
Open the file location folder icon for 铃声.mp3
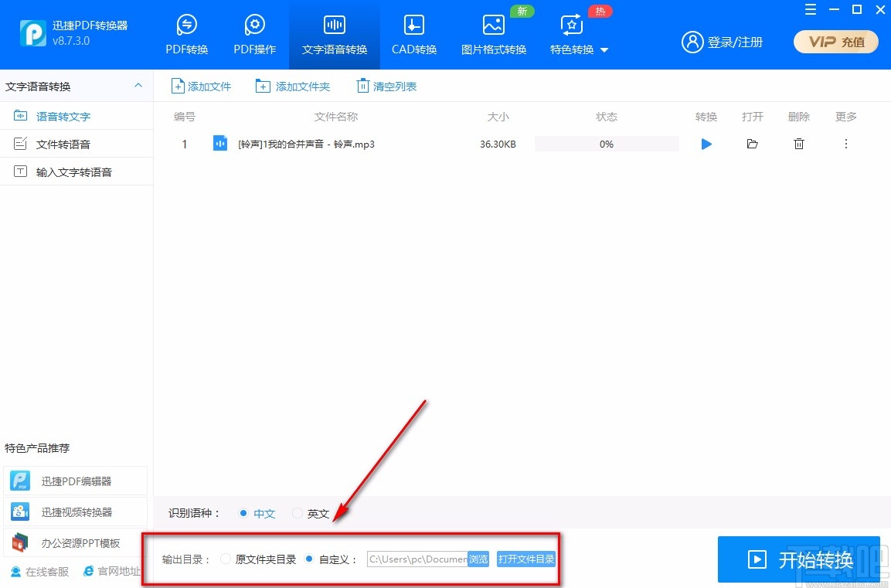(x=752, y=144)
